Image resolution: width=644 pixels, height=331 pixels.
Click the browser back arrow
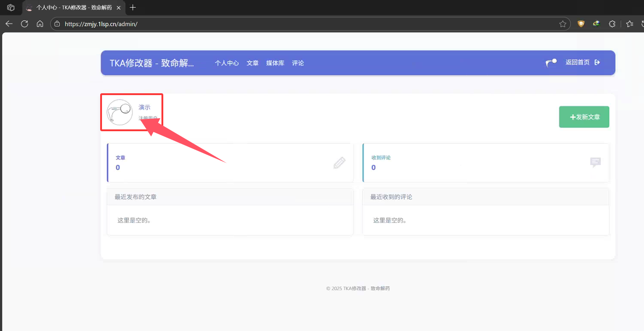click(9, 24)
